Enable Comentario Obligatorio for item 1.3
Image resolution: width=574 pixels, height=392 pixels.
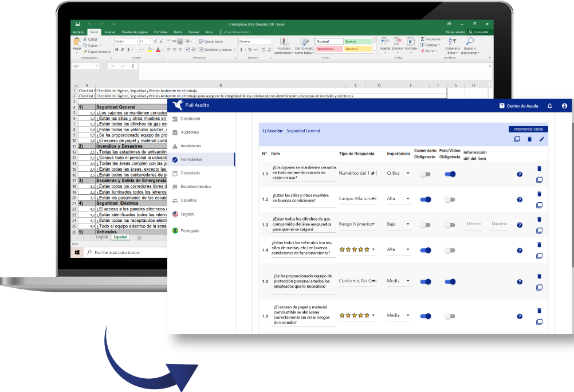(425, 225)
